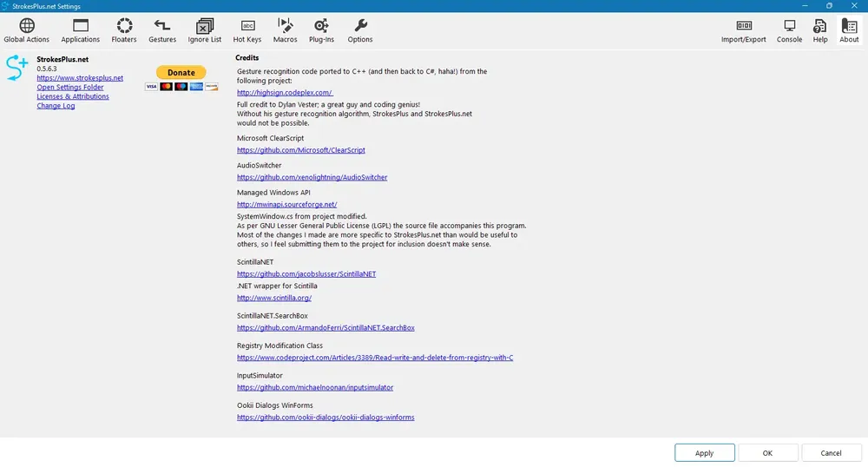Click the Microsoft ClearScript label
The width and height of the screenshot is (868, 467).
pyautogui.click(x=270, y=138)
